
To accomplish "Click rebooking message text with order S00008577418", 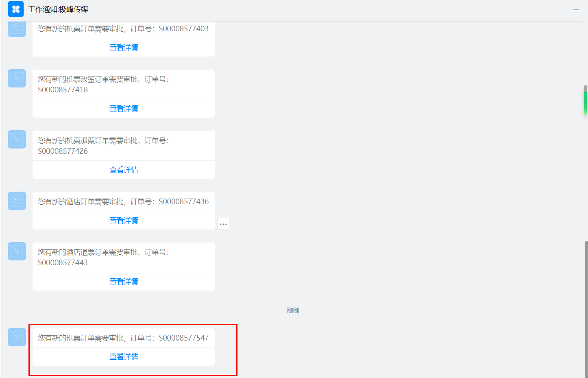I will click(x=103, y=84).
